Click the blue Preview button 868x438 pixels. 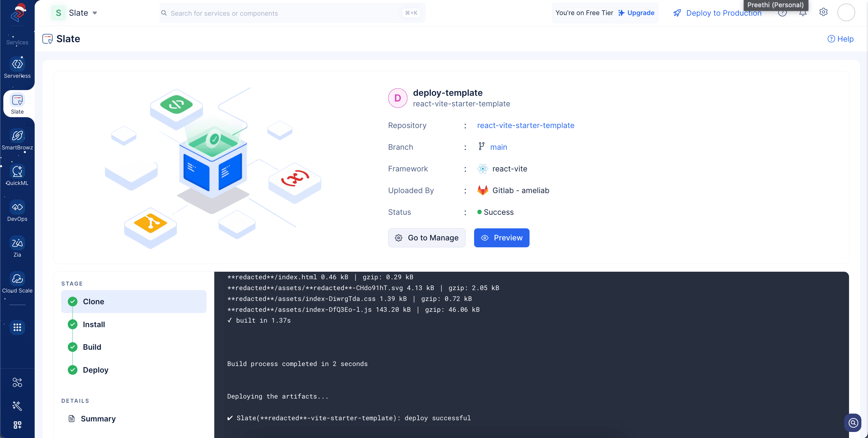pos(502,238)
